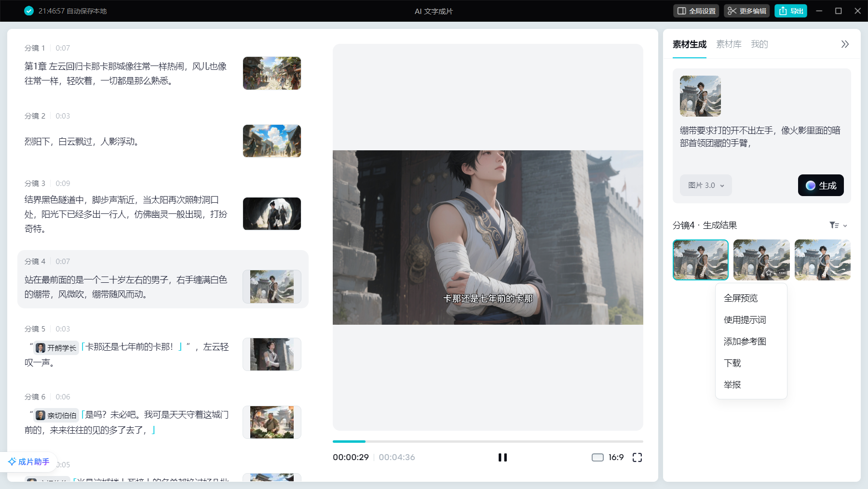Click the current time 00:00:29 label
868x489 pixels.
[x=351, y=457]
